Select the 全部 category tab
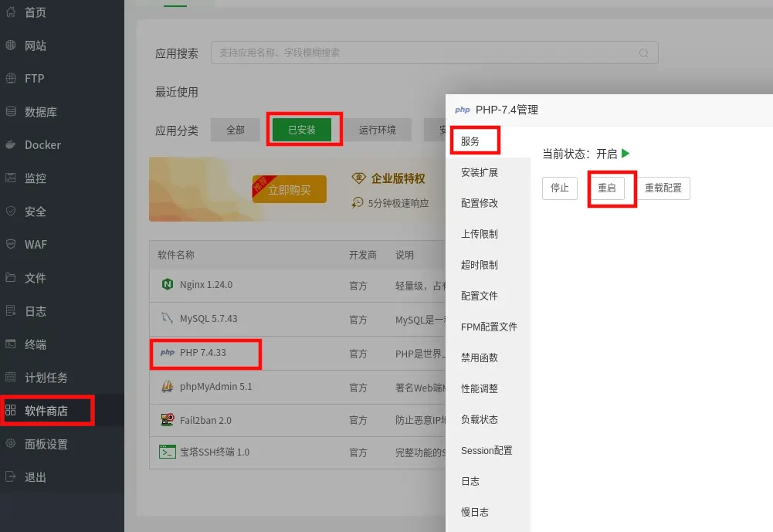The height and width of the screenshot is (532, 773). [x=236, y=130]
